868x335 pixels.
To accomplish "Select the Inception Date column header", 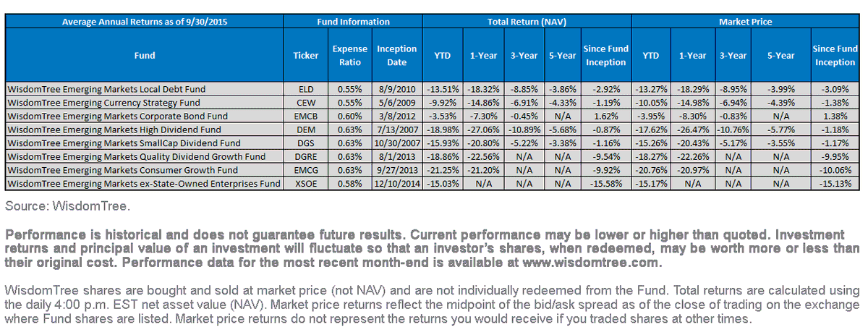I will [397, 55].
